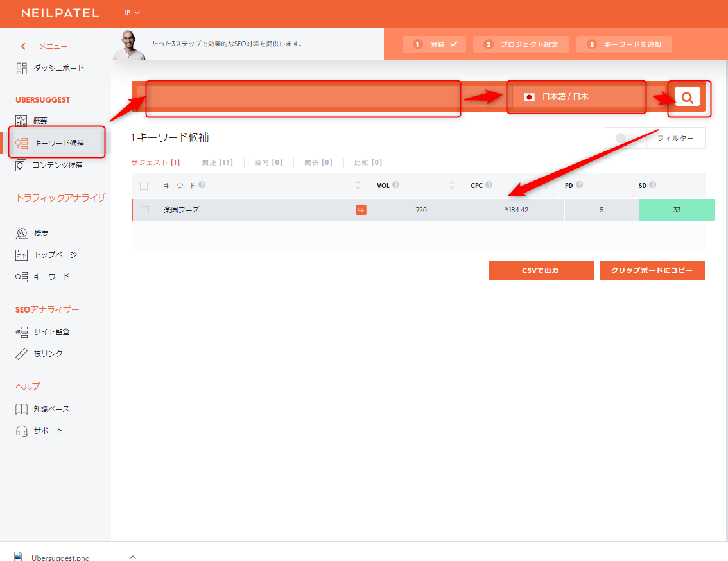Switch to the 関係 (0) tab
The image size is (728, 561).
coord(318,162)
